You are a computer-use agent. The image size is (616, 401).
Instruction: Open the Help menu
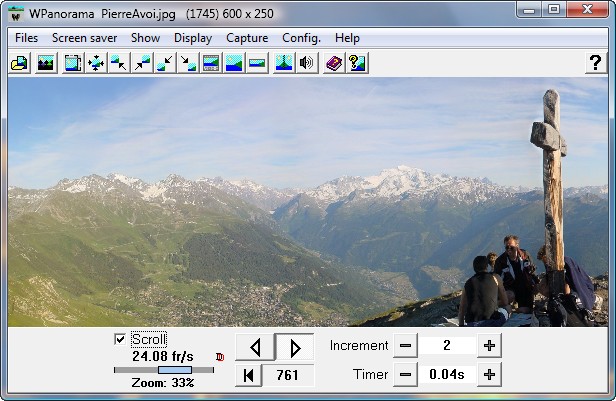[347, 38]
